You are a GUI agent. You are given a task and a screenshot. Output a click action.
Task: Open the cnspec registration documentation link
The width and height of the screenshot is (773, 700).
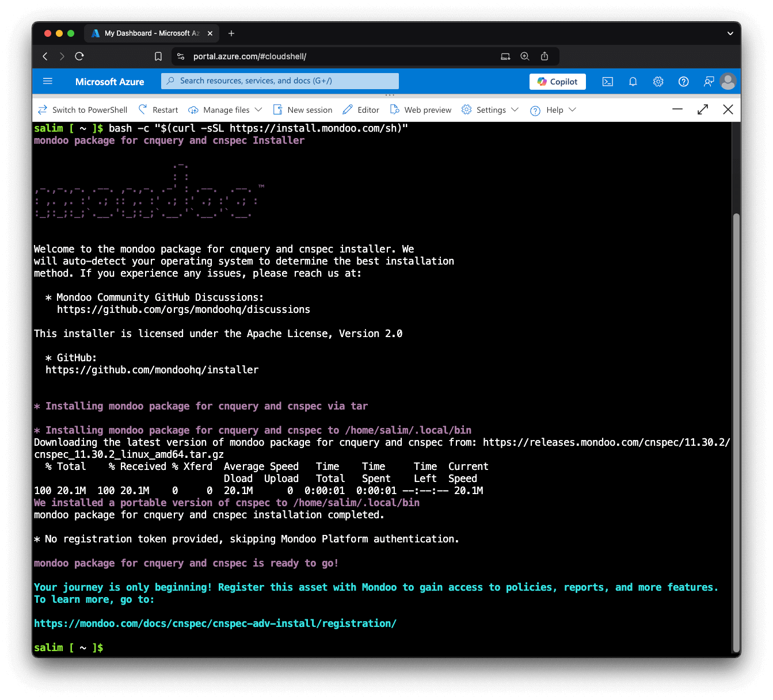pos(215,623)
